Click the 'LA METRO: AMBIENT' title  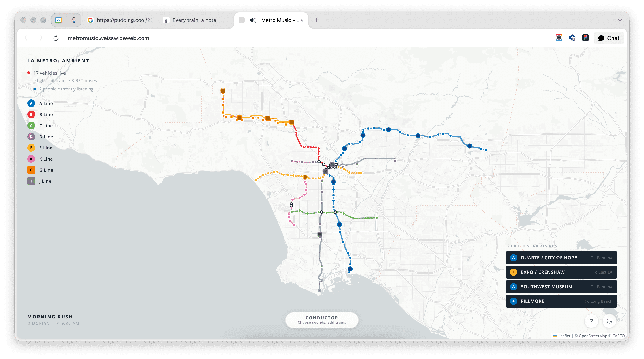click(x=58, y=61)
